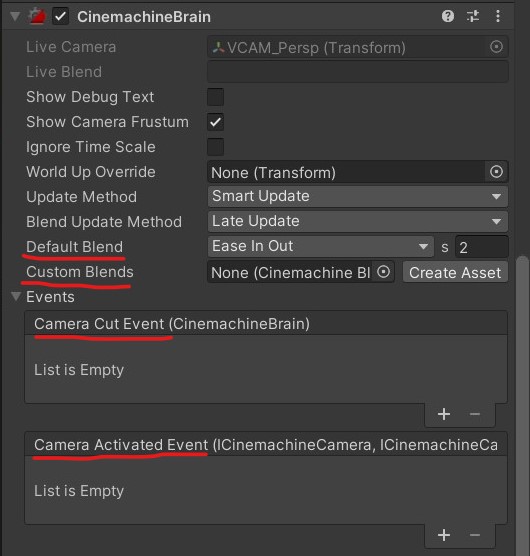This screenshot has width=530, height=556.
Task: Add a listener to Camera Cut Event
Action: (x=444, y=414)
